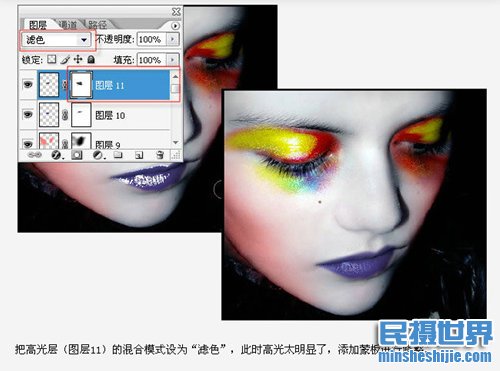Switch to the 图层 tab
This screenshot has width=500, height=371.
click(x=37, y=25)
